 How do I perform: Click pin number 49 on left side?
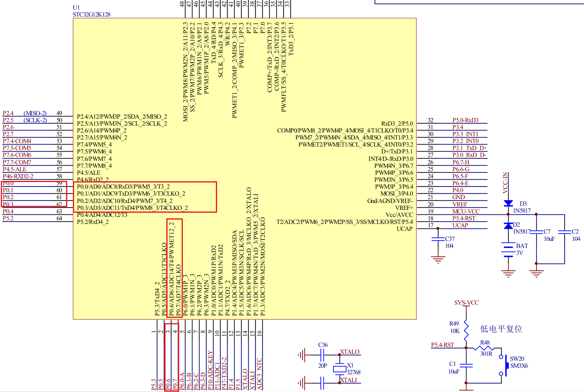[x=59, y=113]
